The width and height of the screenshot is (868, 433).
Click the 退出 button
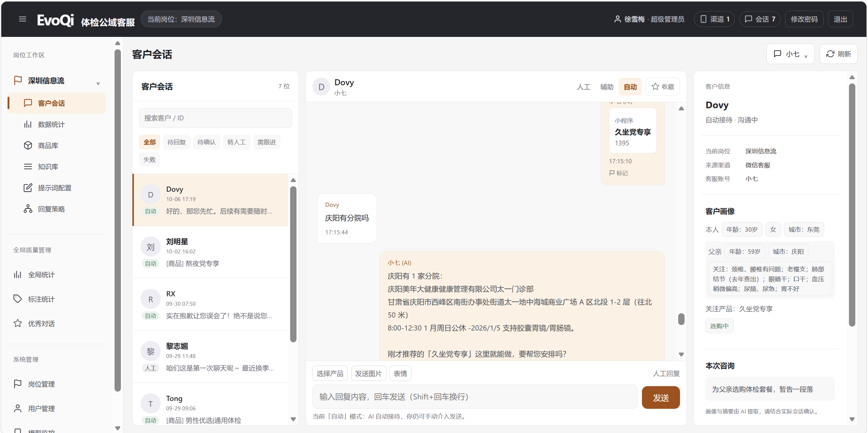[840, 19]
